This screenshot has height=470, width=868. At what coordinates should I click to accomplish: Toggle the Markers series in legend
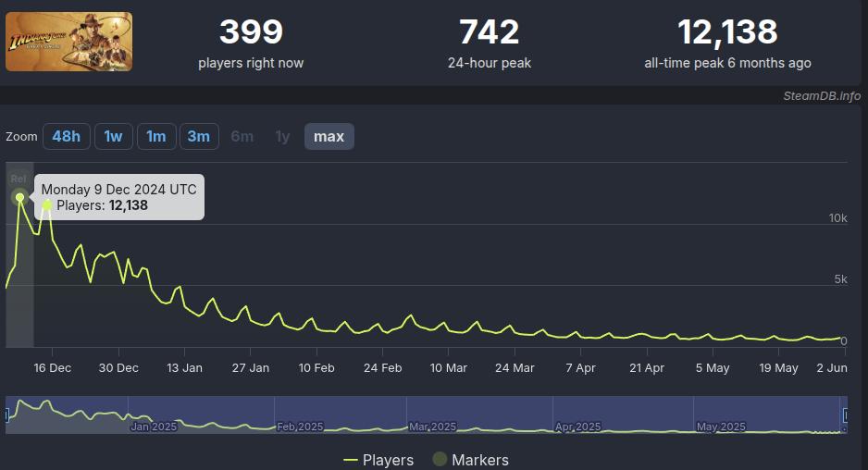[x=471, y=460]
